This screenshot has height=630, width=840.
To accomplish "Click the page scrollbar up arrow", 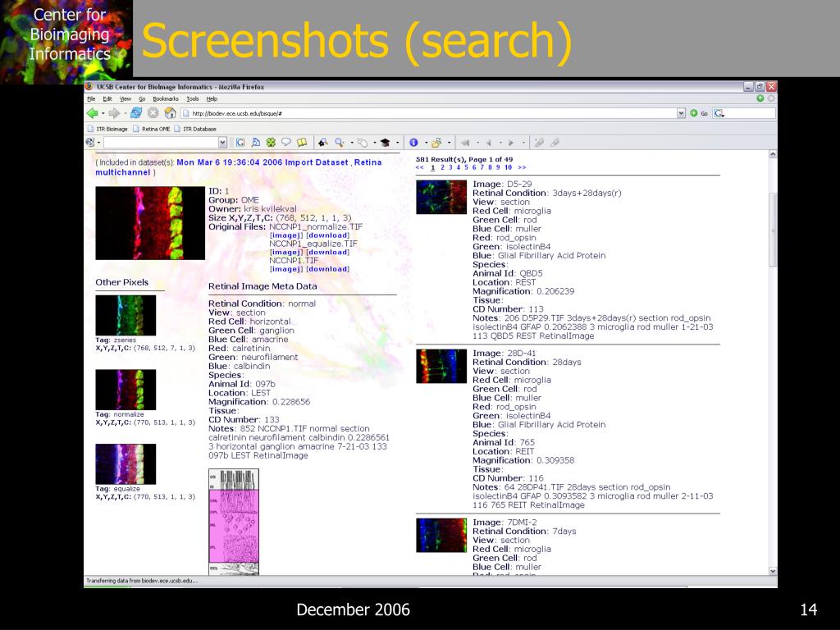I will click(773, 154).
